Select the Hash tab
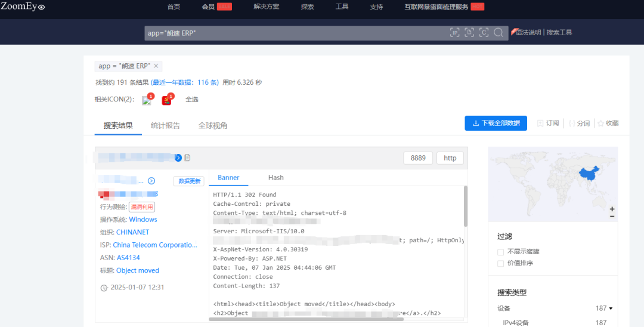The width and height of the screenshot is (644, 327). (x=275, y=177)
